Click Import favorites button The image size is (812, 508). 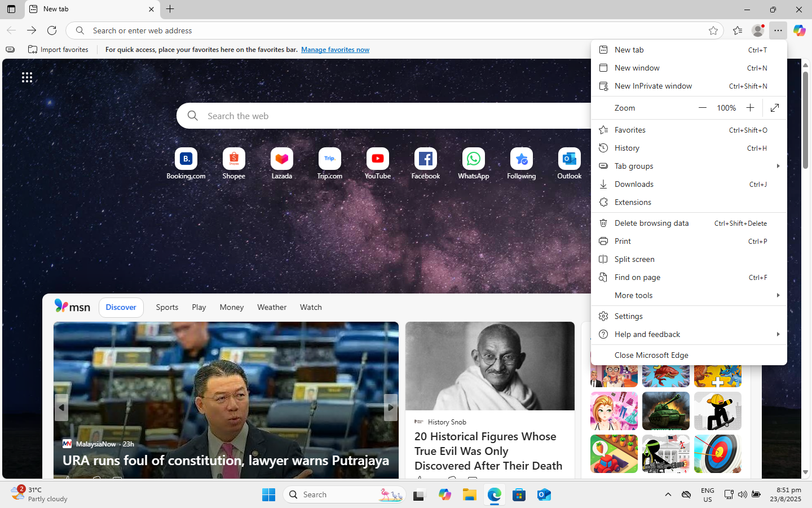[x=59, y=50]
